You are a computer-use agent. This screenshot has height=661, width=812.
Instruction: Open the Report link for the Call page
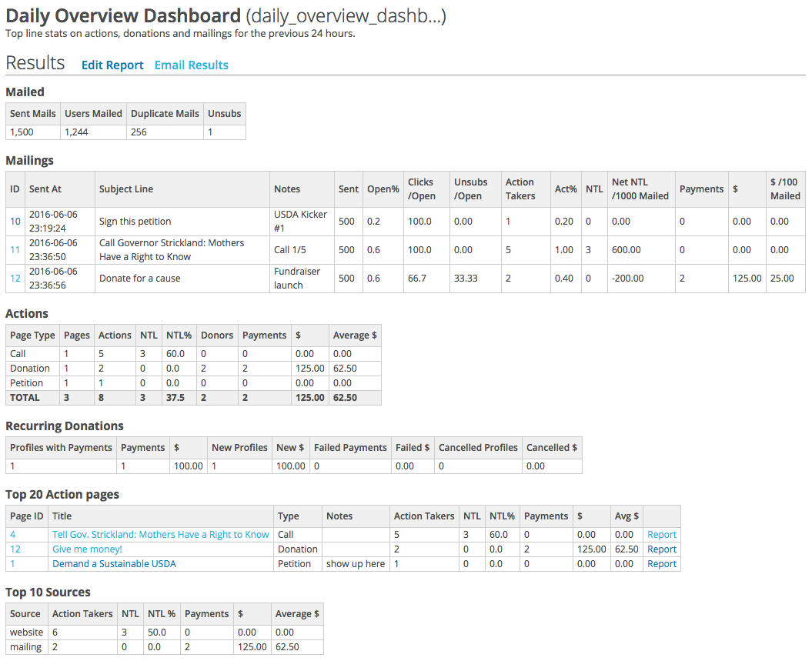[x=661, y=534]
